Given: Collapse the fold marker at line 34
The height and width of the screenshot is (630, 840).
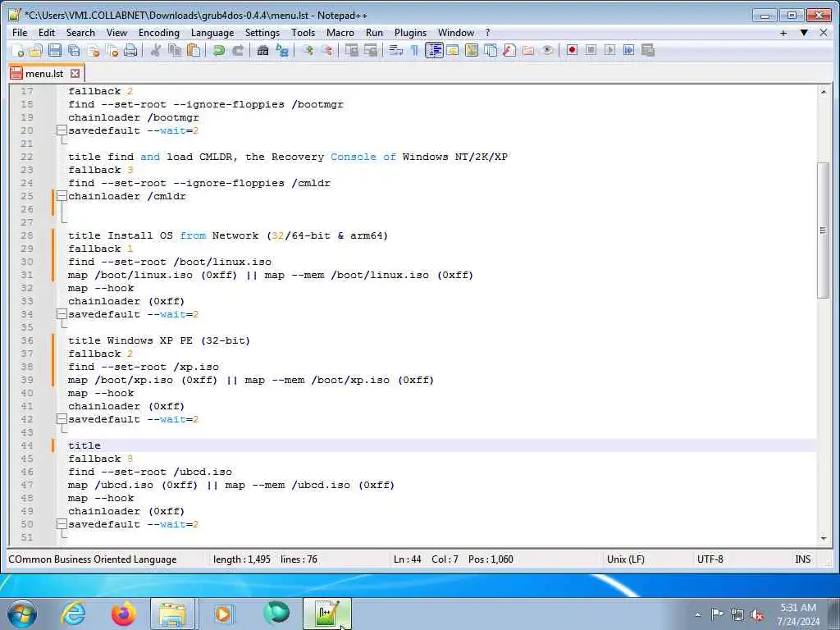Looking at the screenshot, I should (x=62, y=314).
